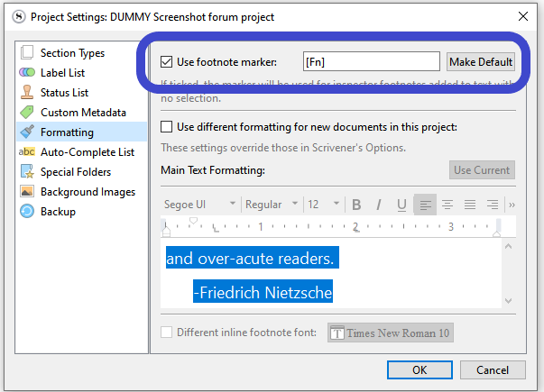544x392 pixels.
Task: Click the Times New Roman 10 font button
Action: (390, 333)
